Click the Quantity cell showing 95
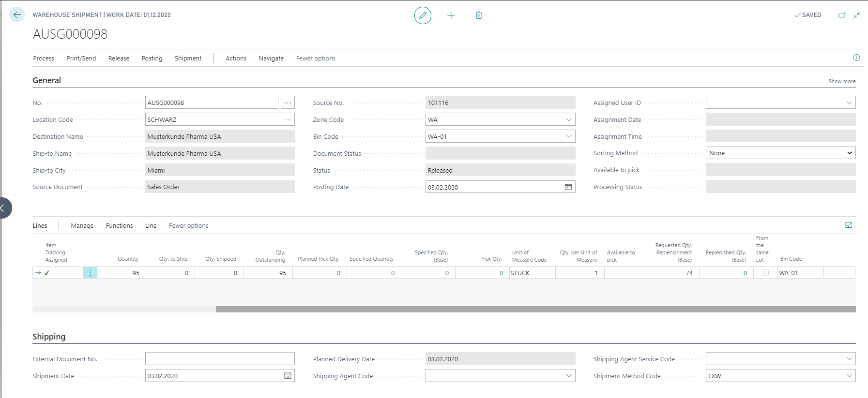 tap(122, 273)
